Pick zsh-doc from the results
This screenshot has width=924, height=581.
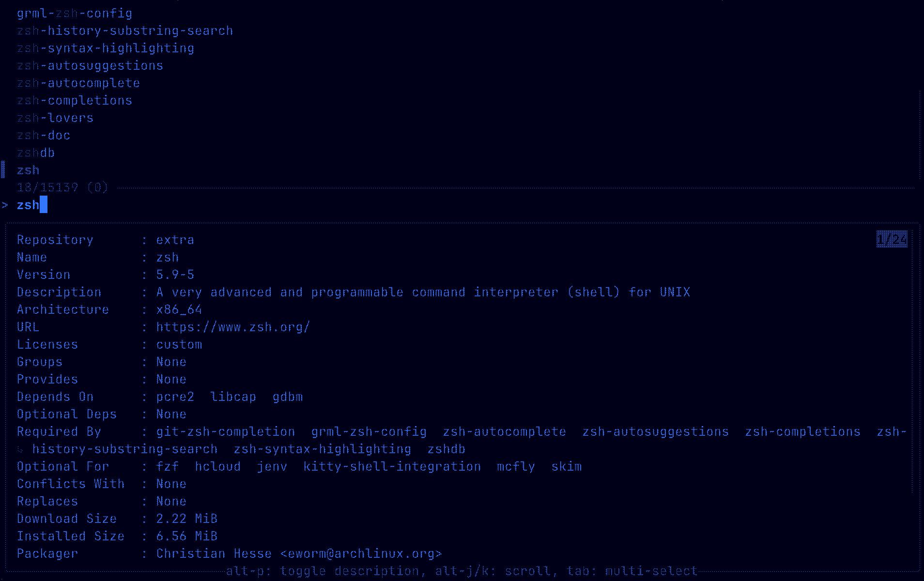pos(43,136)
